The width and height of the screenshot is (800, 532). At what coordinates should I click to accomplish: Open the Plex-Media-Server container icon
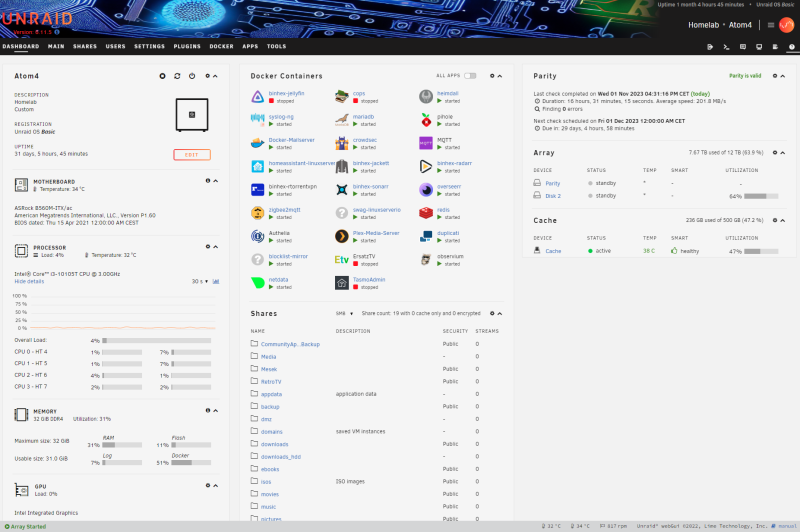(342, 236)
